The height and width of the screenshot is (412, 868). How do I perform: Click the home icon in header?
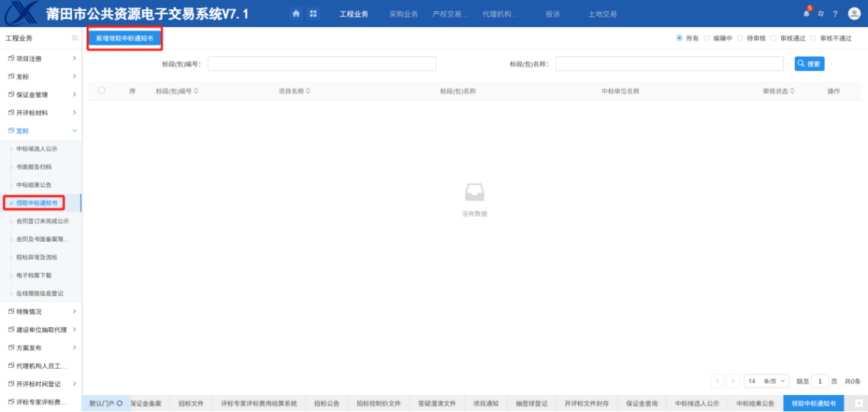pos(296,14)
